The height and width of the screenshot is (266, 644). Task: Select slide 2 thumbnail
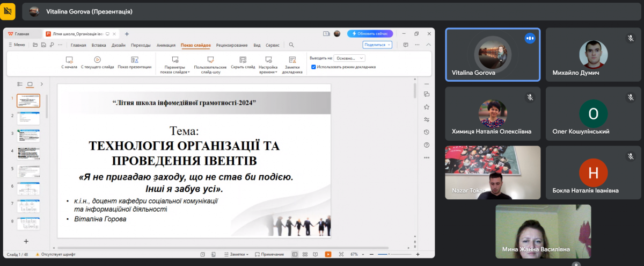(x=28, y=118)
